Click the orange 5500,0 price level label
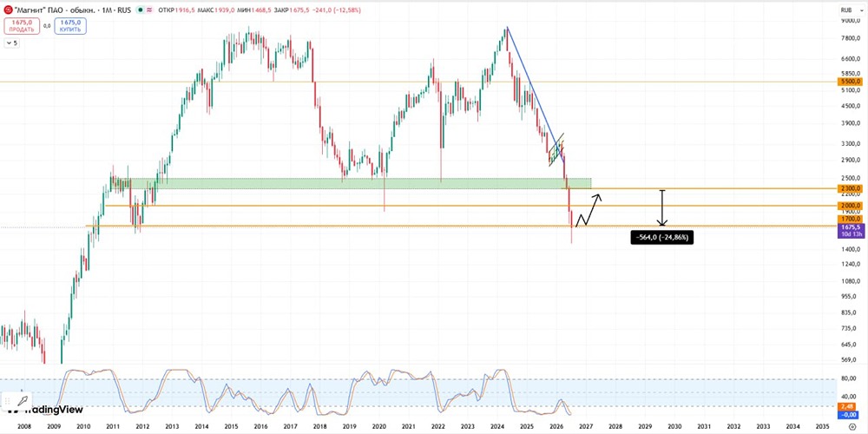 [850, 82]
